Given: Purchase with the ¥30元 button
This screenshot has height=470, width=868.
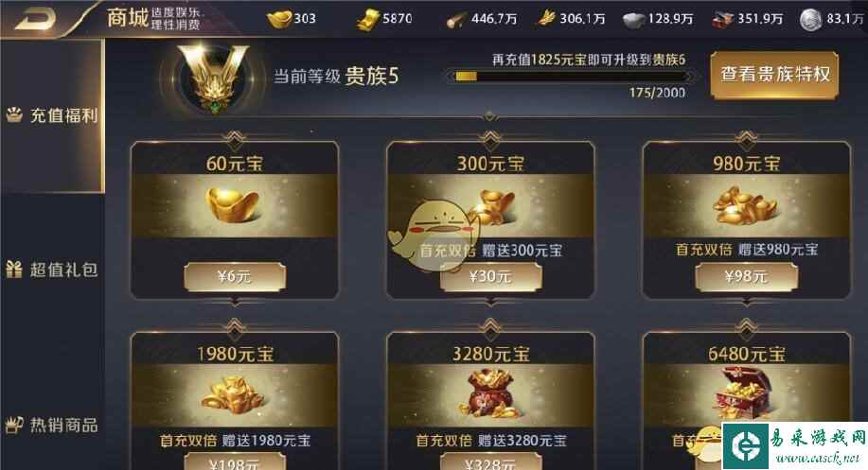Looking at the screenshot, I should 490,276.
